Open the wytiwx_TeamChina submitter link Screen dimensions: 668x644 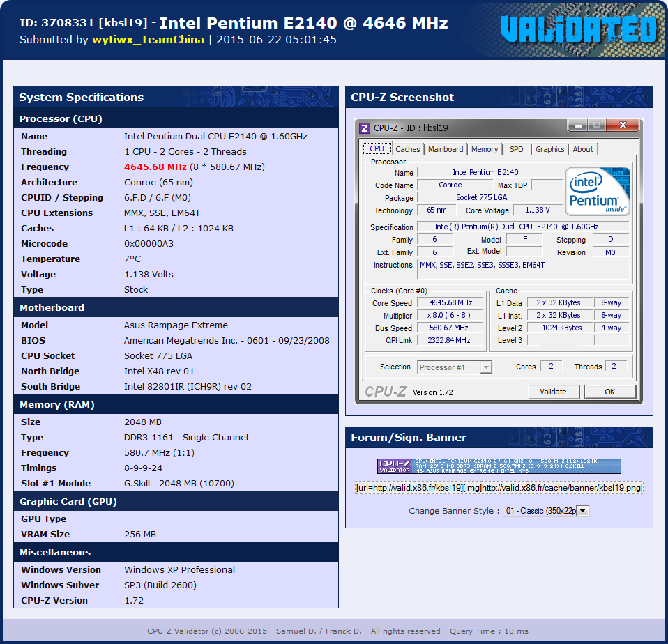click(x=148, y=40)
